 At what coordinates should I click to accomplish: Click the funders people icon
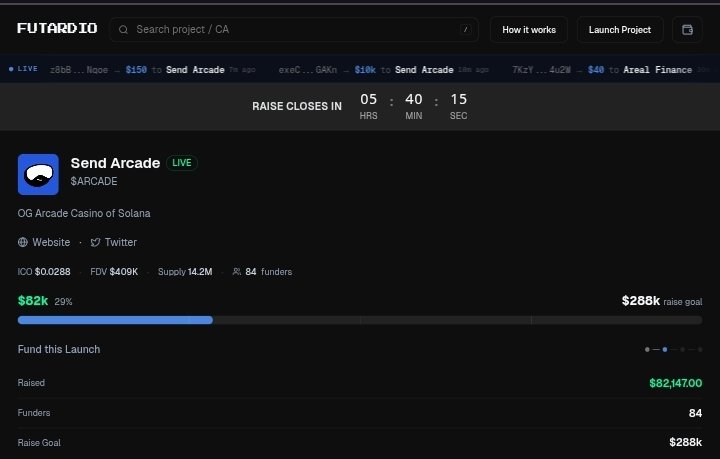pyautogui.click(x=236, y=272)
